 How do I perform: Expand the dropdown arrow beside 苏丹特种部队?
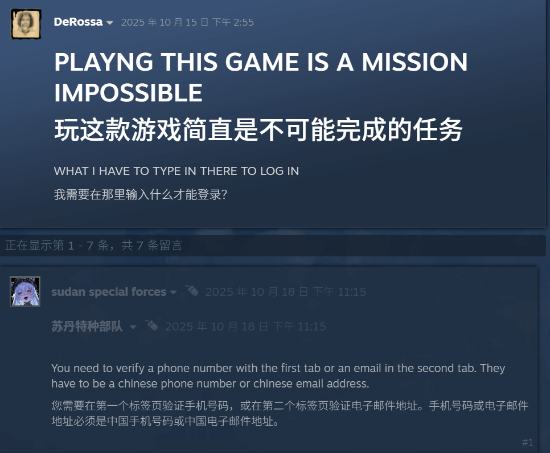[133, 327]
